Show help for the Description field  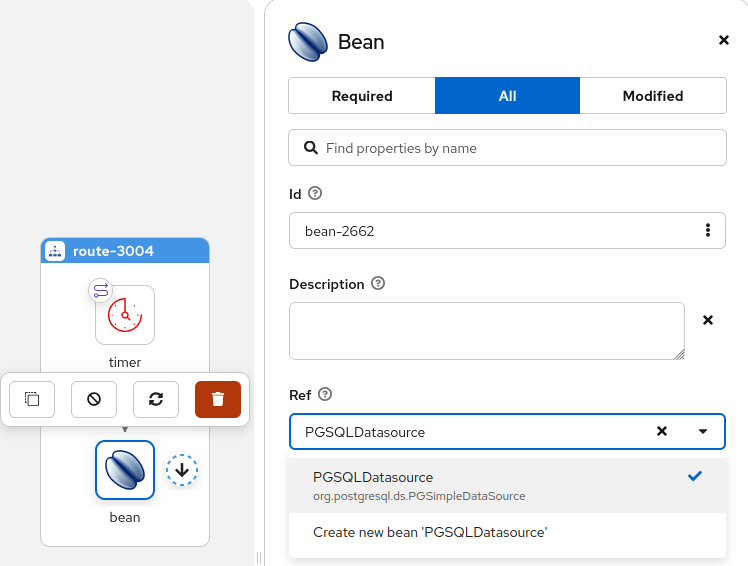378,284
